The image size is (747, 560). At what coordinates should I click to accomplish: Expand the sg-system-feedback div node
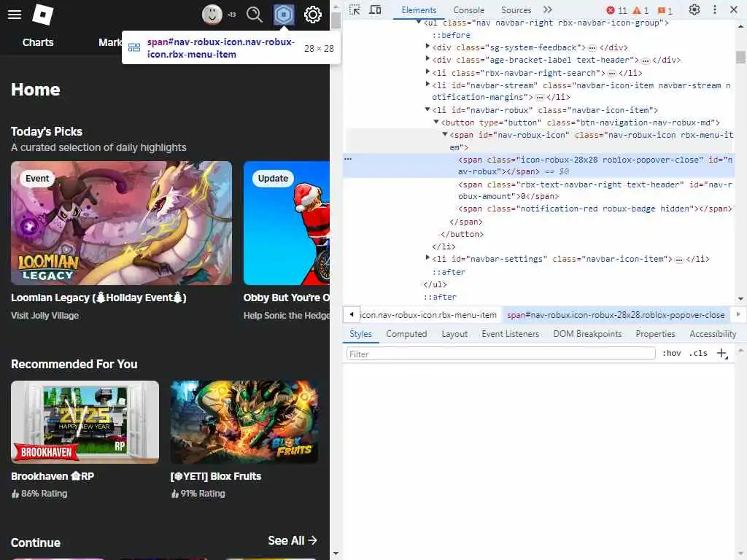click(427, 47)
